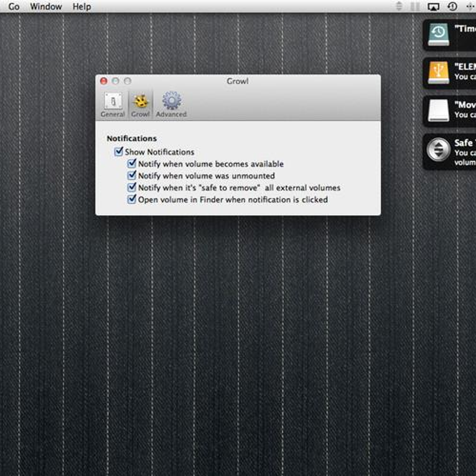Open the Advanced gear settings pane
The image size is (476, 476).
point(171,105)
